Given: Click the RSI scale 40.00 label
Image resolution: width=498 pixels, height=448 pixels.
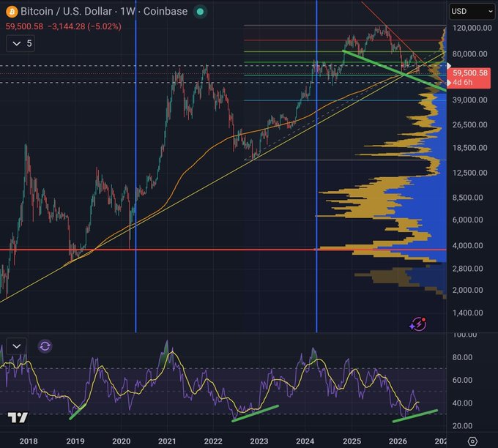Looking at the screenshot, I should tap(462, 403).
